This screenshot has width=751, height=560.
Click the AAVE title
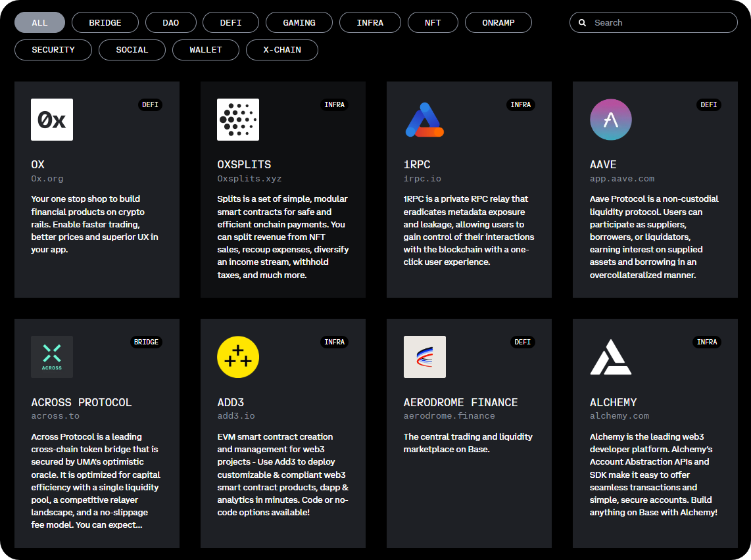(603, 165)
